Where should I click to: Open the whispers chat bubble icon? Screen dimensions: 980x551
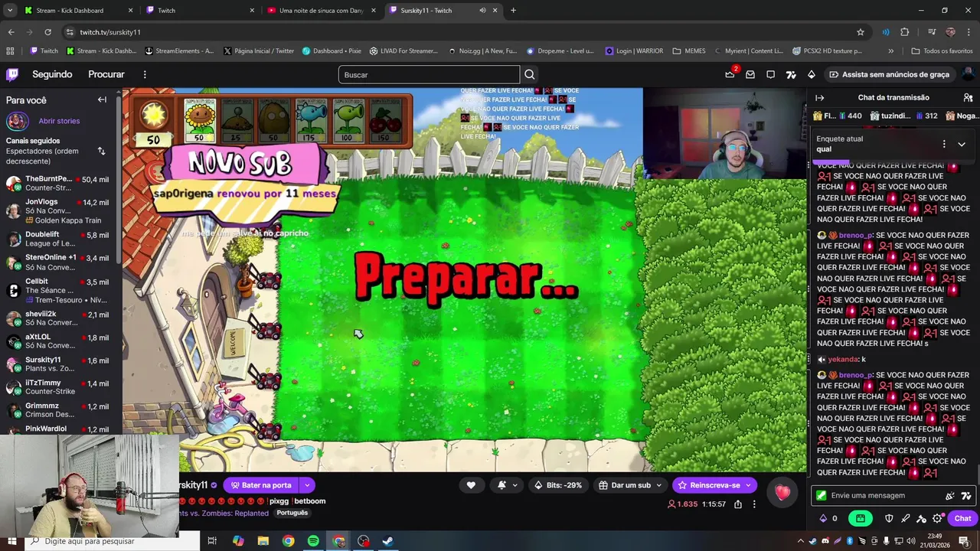pos(770,74)
